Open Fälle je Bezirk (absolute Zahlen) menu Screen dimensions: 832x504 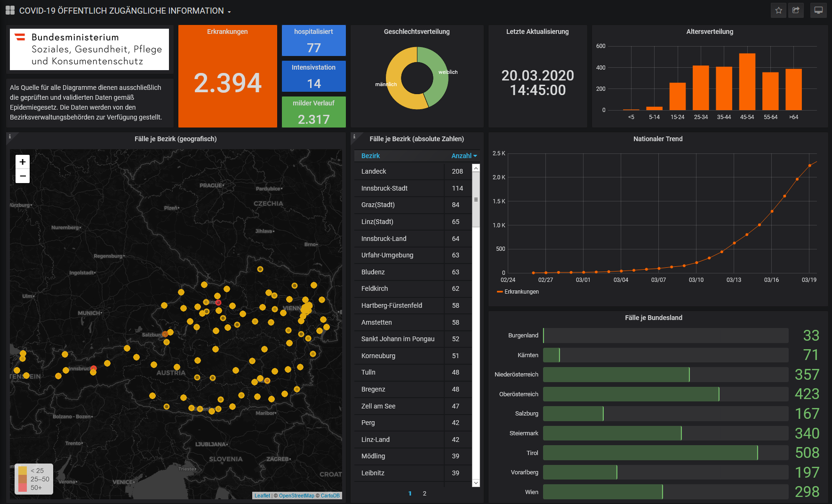416,139
